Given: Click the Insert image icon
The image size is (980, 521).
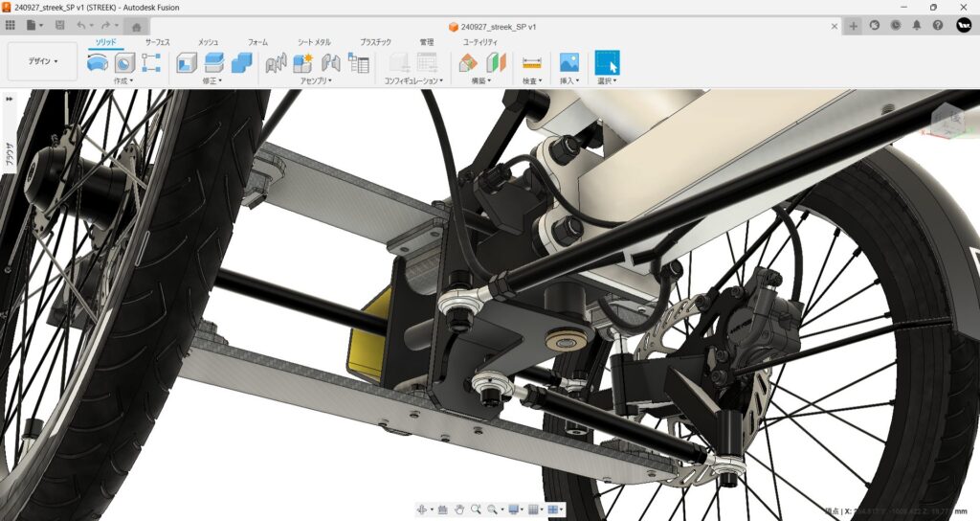Looking at the screenshot, I should [568, 62].
